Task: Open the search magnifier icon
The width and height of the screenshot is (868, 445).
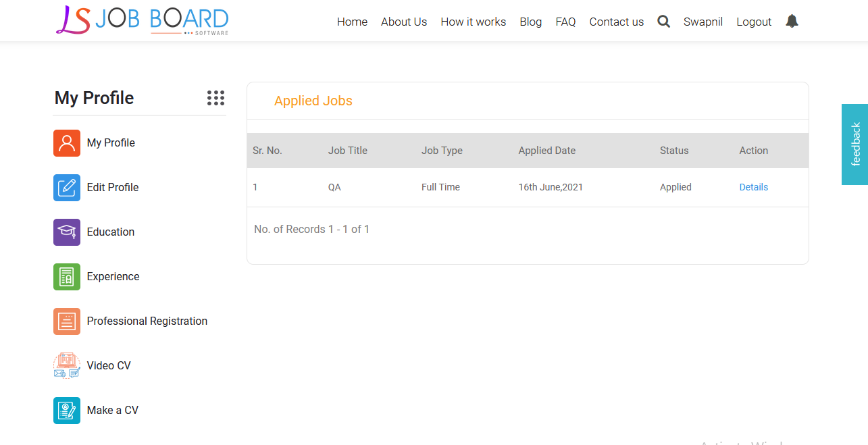Action: point(663,21)
